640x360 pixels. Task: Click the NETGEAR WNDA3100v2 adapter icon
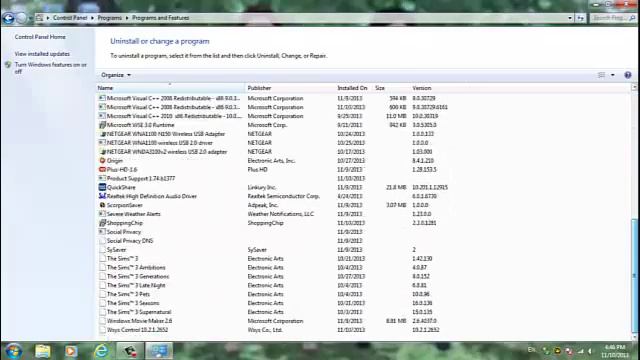102,152
